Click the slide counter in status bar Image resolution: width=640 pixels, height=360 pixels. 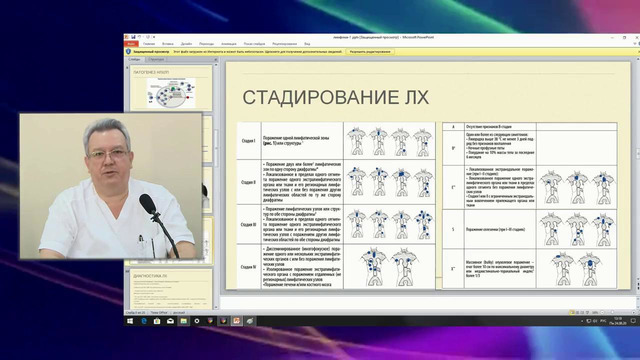click(x=136, y=313)
